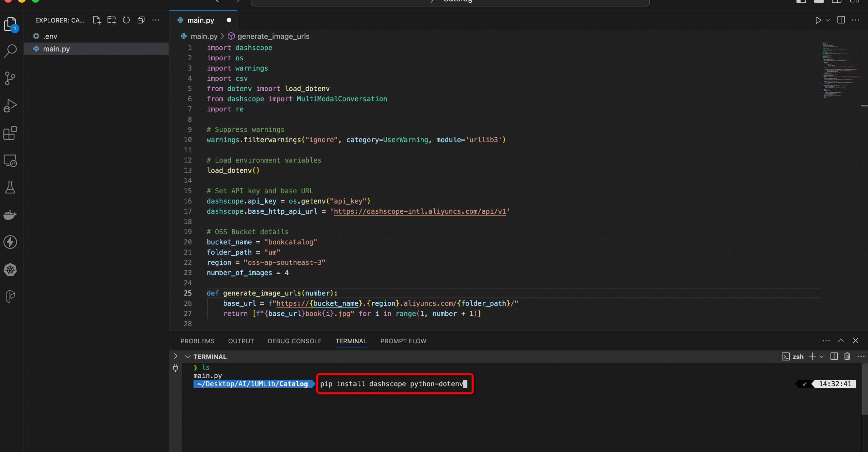The width and height of the screenshot is (868, 452).
Task: Open the Remote Explorer view
Action: pos(11,160)
